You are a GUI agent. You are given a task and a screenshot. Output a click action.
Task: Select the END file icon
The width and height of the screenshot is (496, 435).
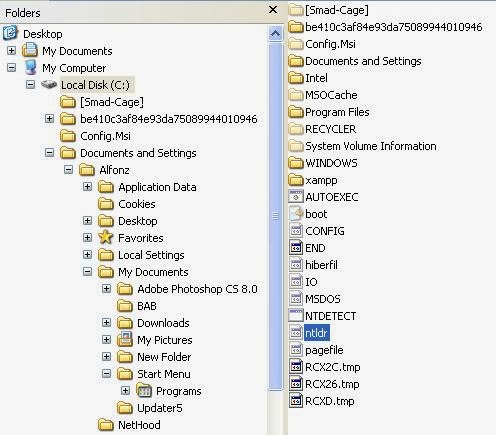[296, 248]
